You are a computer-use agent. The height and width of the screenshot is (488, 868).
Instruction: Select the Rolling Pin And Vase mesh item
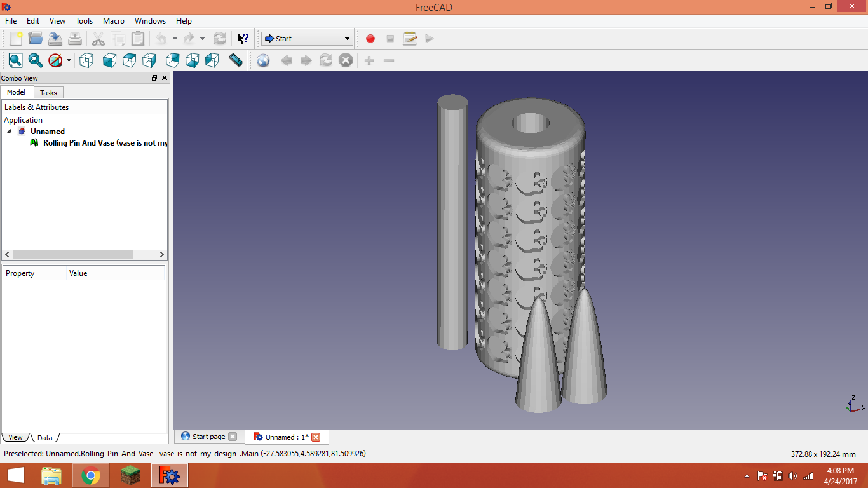coord(105,143)
